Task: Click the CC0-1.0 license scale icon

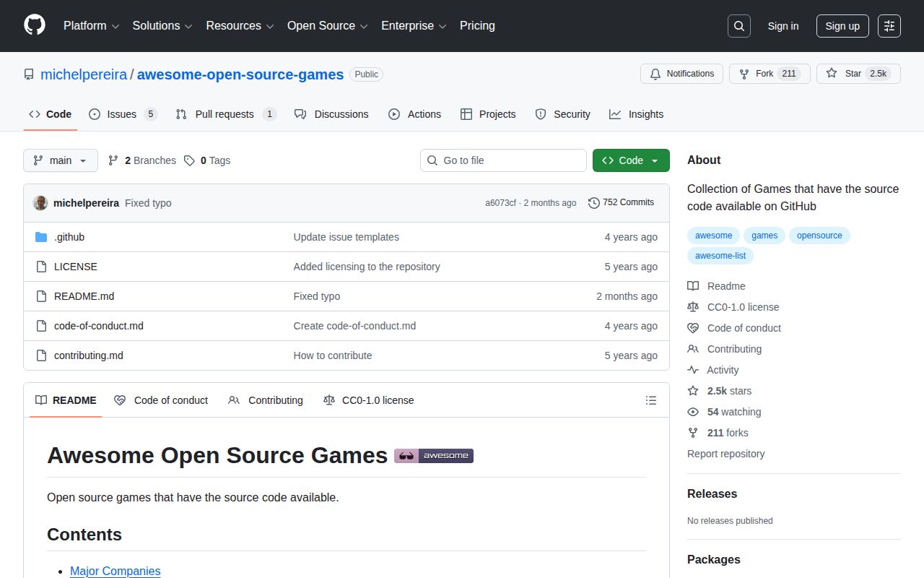Action: [329, 400]
